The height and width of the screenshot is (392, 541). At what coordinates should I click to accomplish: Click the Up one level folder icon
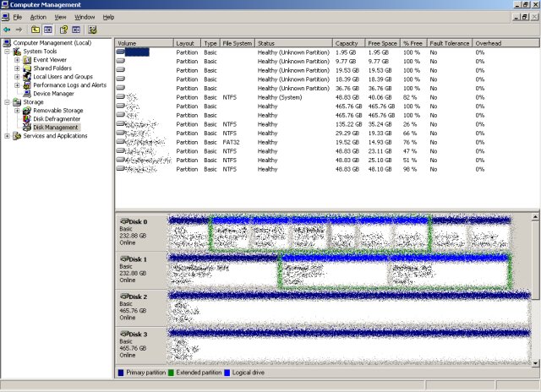[x=36, y=30]
